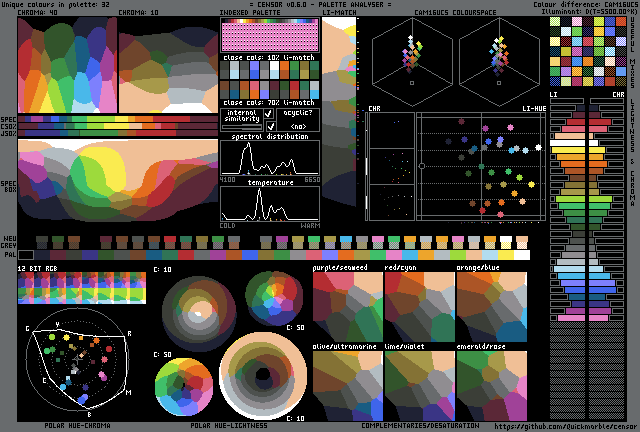Image resolution: width=640 pixels, height=432 pixels.
Task: Click the 'COLD' axis label
Action: coord(227,225)
